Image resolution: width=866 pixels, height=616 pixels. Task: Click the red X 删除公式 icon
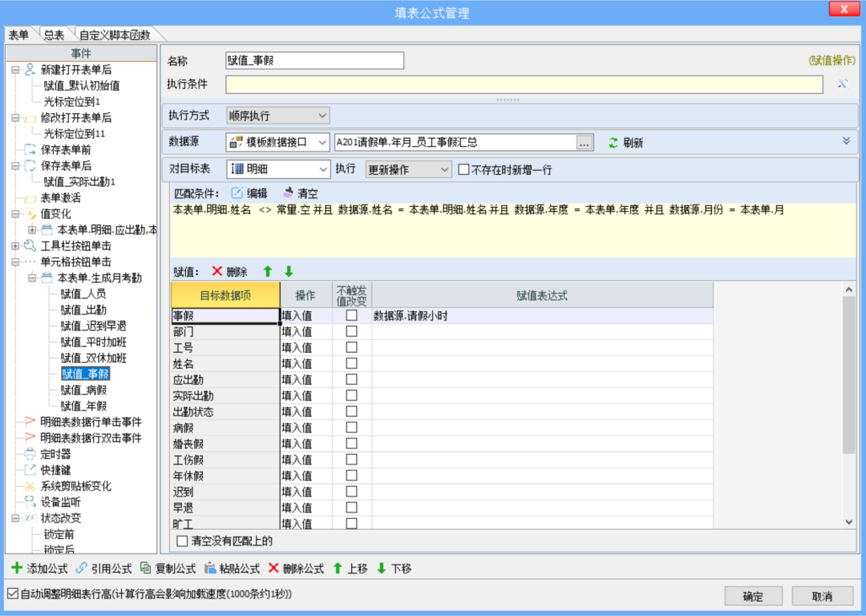[x=273, y=568]
